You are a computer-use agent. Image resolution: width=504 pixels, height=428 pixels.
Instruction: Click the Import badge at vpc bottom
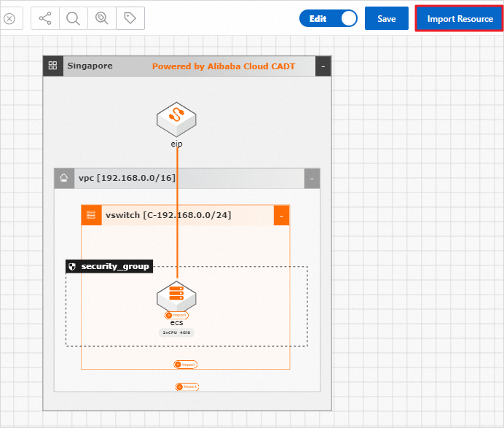(187, 386)
